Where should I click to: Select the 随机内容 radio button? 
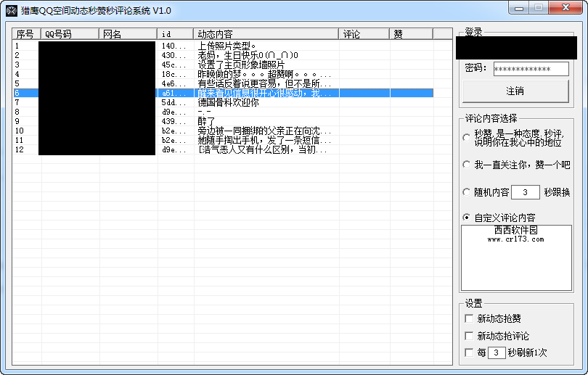tap(467, 192)
